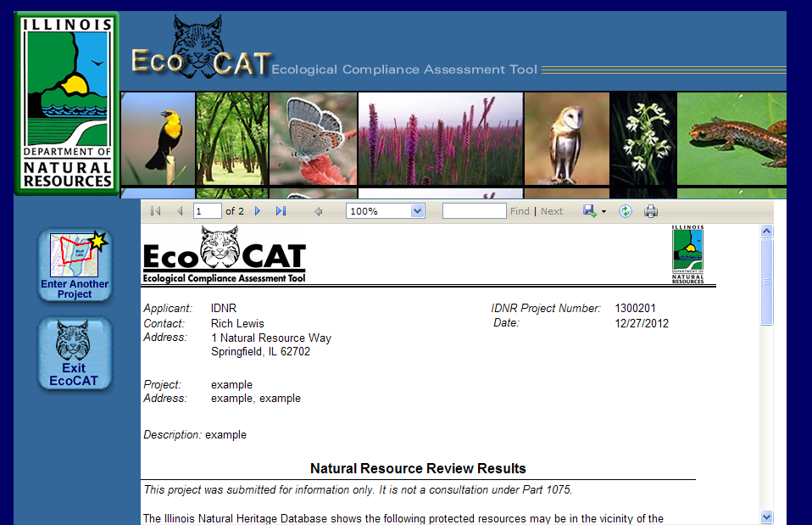Screen dimensions: 812x525
Task: Click the 'of 2' page count text
Action: click(x=235, y=211)
